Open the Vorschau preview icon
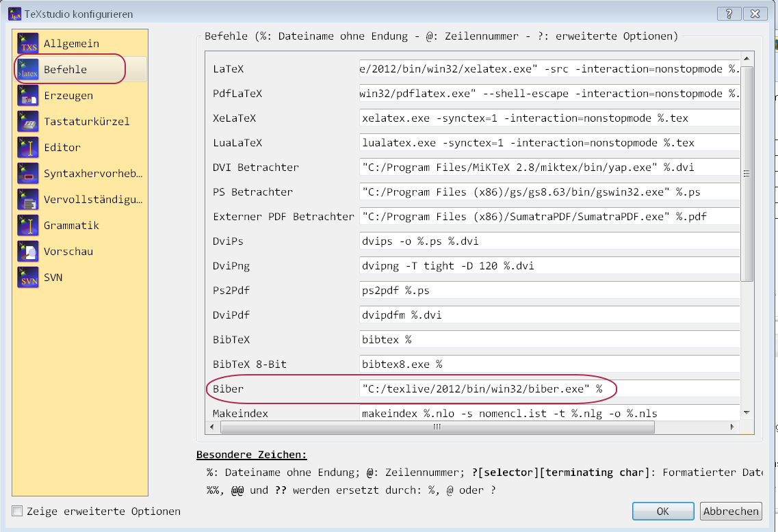 [28, 252]
